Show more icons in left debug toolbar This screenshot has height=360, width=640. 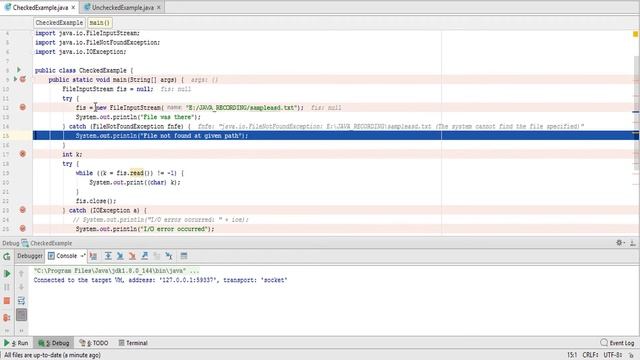click(7, 330)
